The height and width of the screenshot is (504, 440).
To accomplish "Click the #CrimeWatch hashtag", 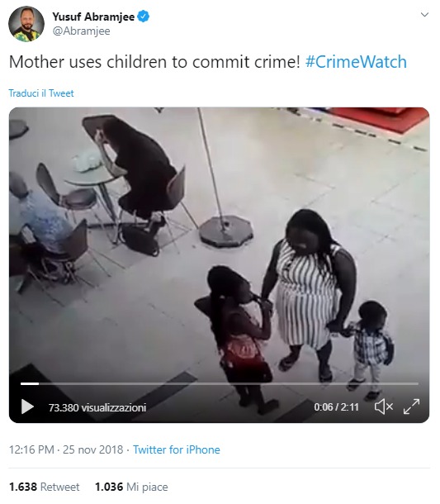I will click(x=356, y=62).
